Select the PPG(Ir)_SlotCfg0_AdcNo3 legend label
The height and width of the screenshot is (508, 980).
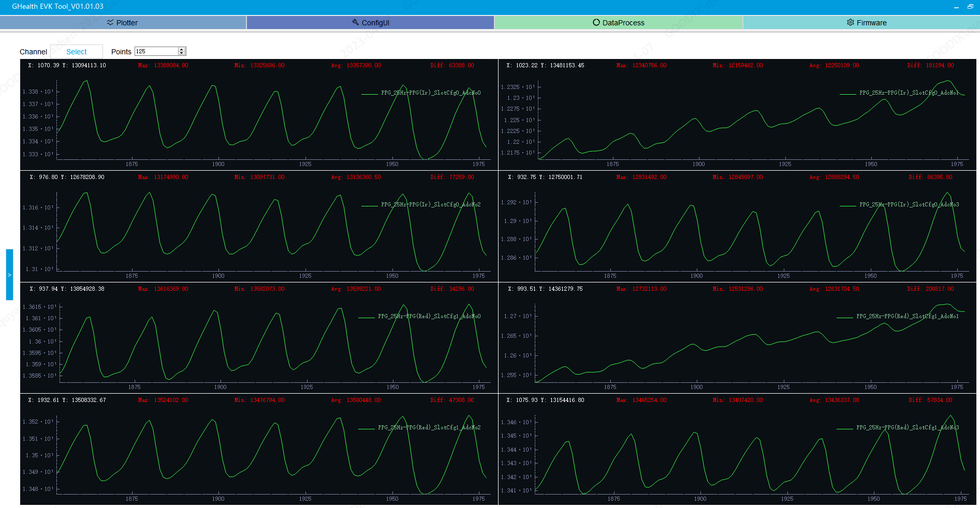point(909,205)
